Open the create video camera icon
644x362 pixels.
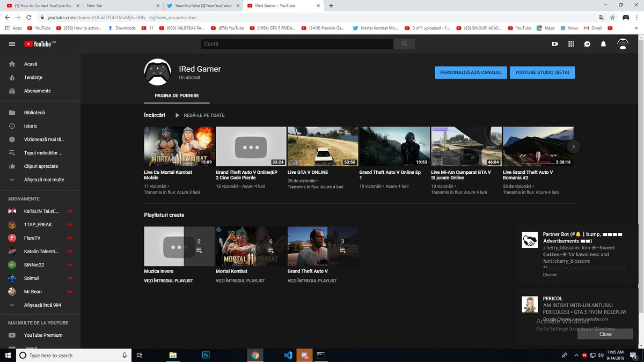coord(555,44)
